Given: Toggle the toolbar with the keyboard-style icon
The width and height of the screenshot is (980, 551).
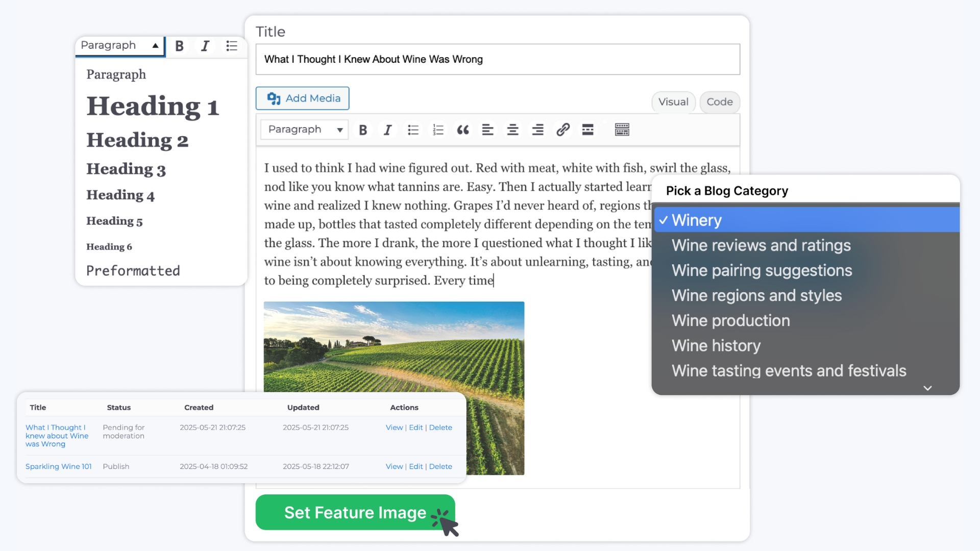Looking at the screenshot, I should (x=622, y=130).
